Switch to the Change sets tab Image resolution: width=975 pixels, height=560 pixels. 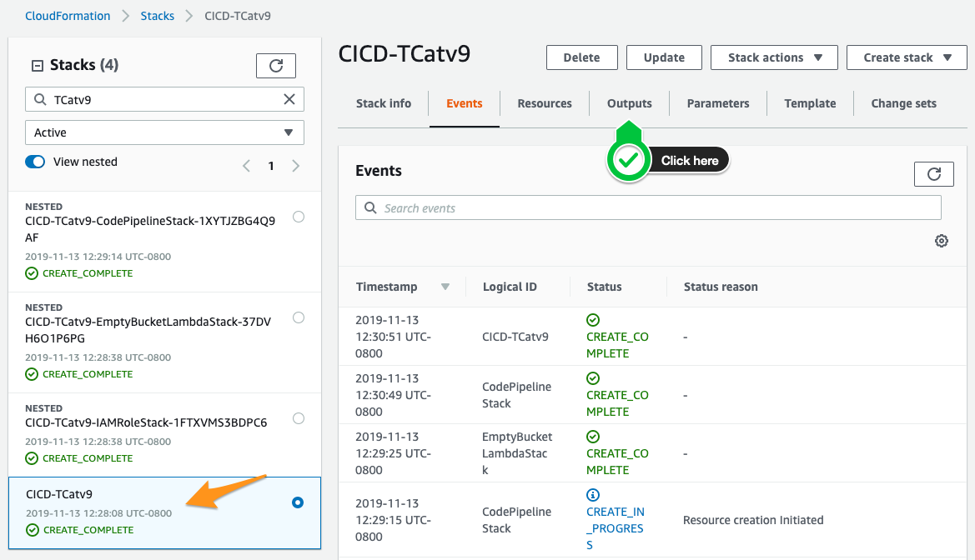pyautogui.click(x=903, y=103)
